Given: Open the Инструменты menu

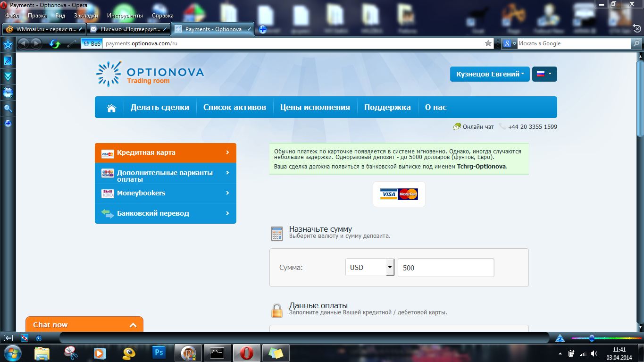Looking at the screenshot, I should tap(125, 16).
